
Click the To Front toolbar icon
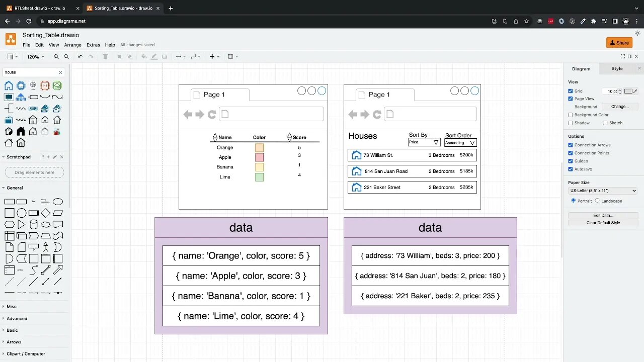click(x=119, y=57)
